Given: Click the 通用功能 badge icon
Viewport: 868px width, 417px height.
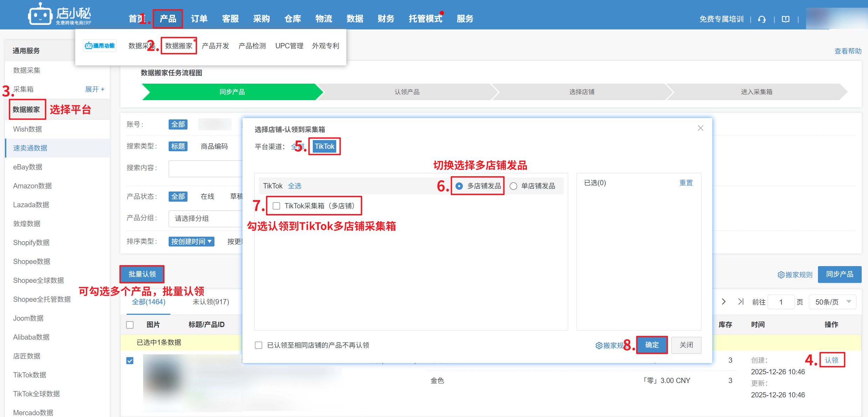Looking at the screenshot, I should click(x=100, y=46).
